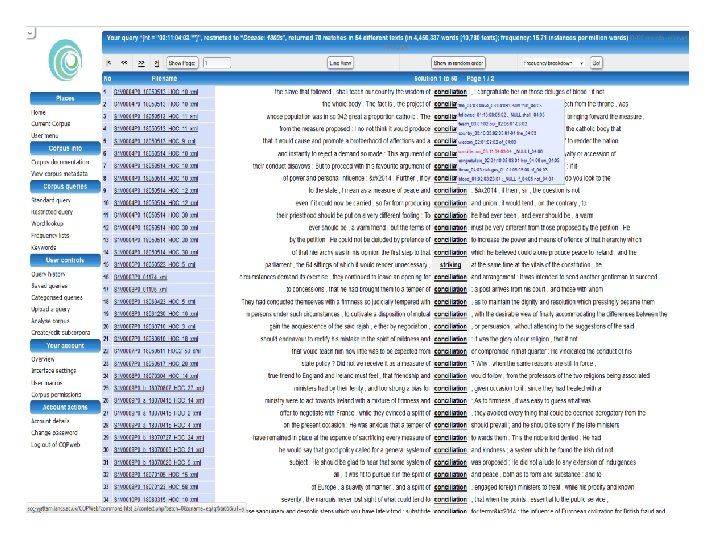Screen dimensions: 720x540
Task: Open filename link in result row 24
Action: (156, 376)
